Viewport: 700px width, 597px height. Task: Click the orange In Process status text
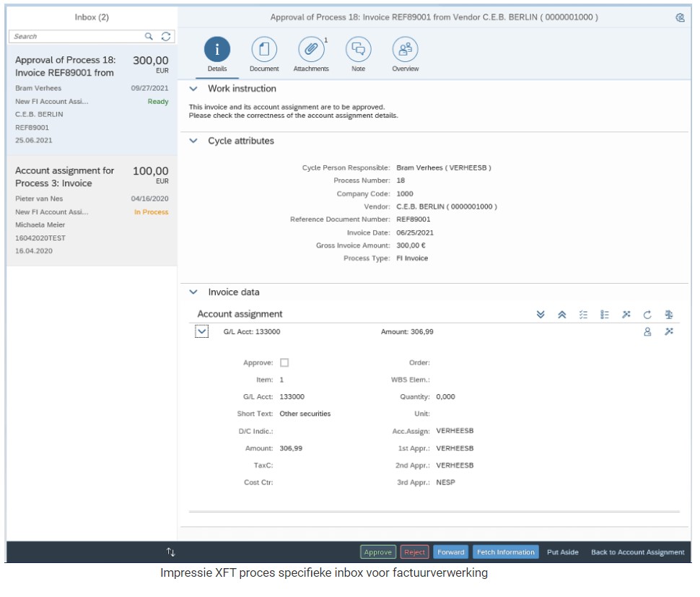tap(152, 212)
